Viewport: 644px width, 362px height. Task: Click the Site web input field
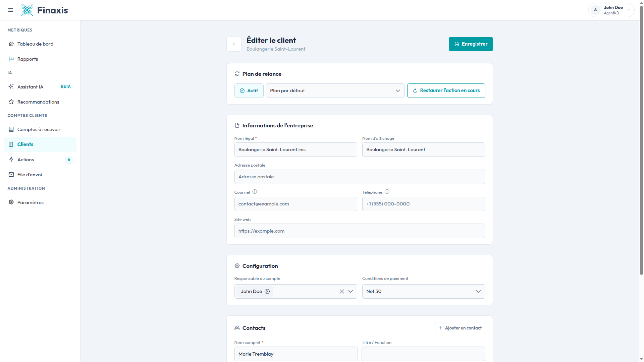click(x=360, y=231)
